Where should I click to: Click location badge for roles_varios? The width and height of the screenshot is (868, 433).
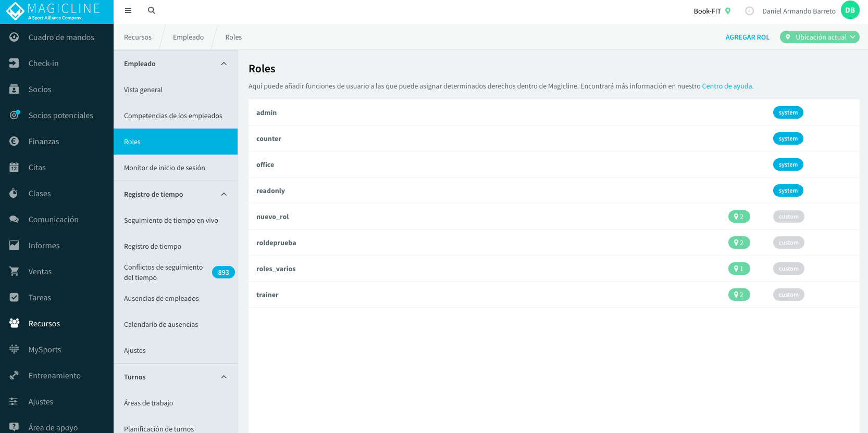tap(739, 269)
